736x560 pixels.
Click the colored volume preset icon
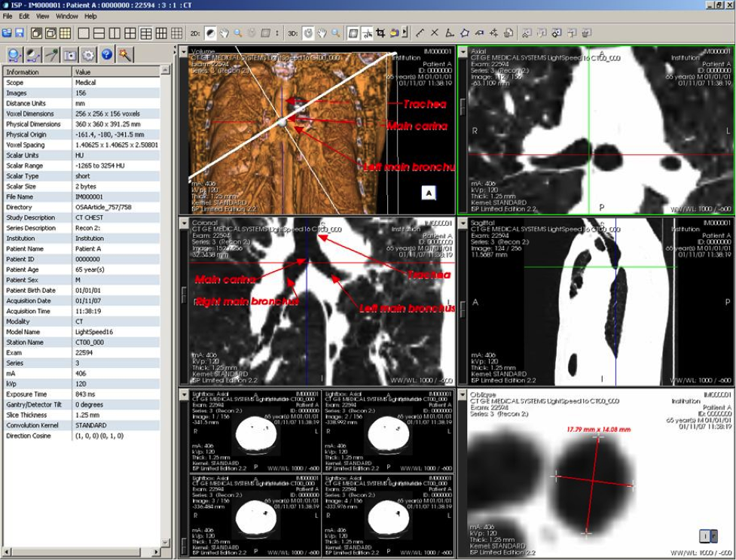pyautogui.click(x=394, y=33)
